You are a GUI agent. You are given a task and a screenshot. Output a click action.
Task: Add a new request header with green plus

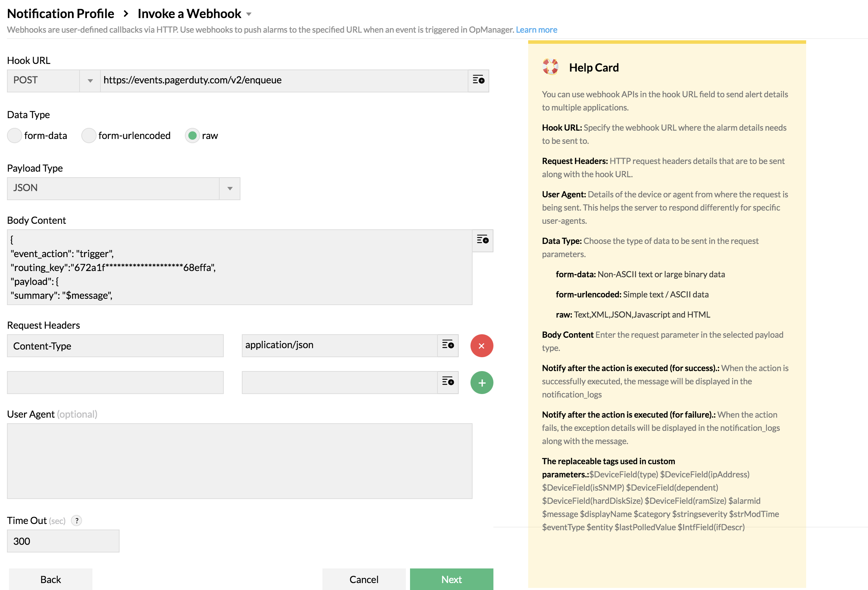point(482,383)
